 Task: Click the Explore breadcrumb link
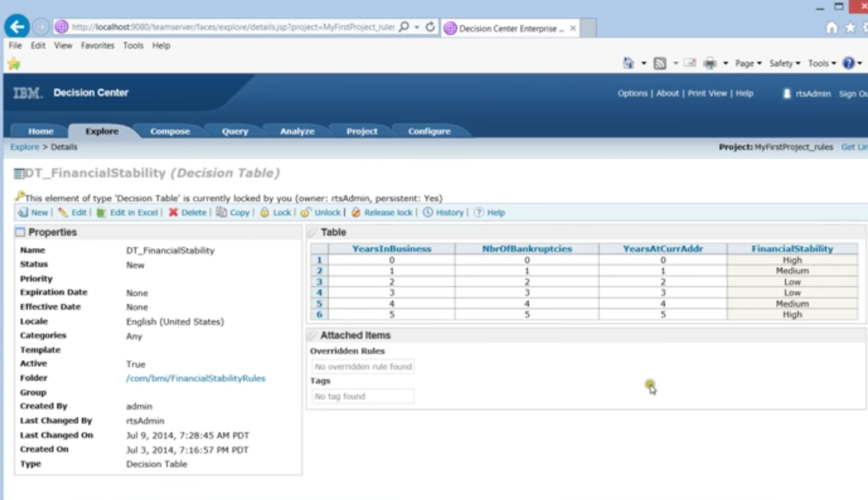[25, 147]
